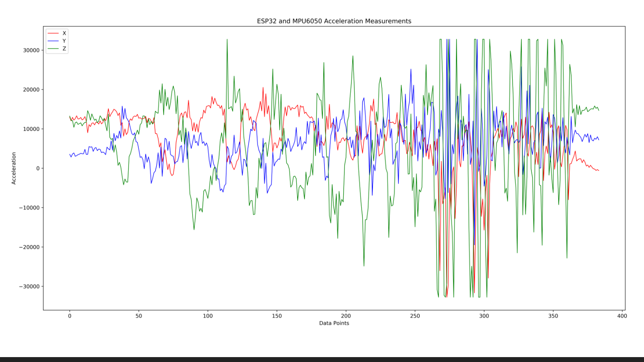Click the 350 x-axis tick label
644x362 pixels.
pos(553,316)
